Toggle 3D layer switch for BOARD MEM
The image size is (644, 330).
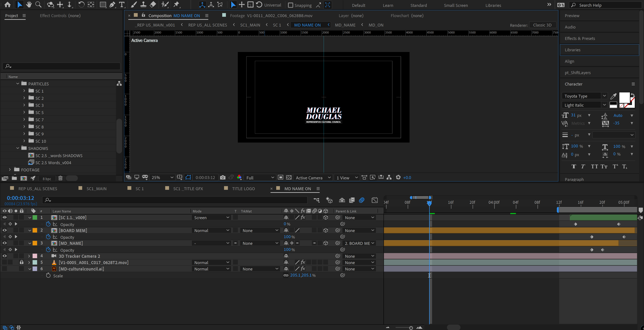(x=326, y=230)
